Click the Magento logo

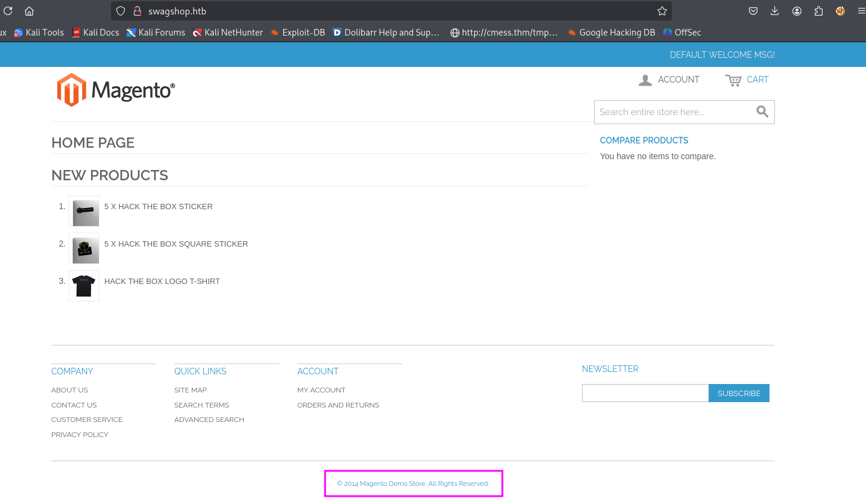tap(116, 90)
